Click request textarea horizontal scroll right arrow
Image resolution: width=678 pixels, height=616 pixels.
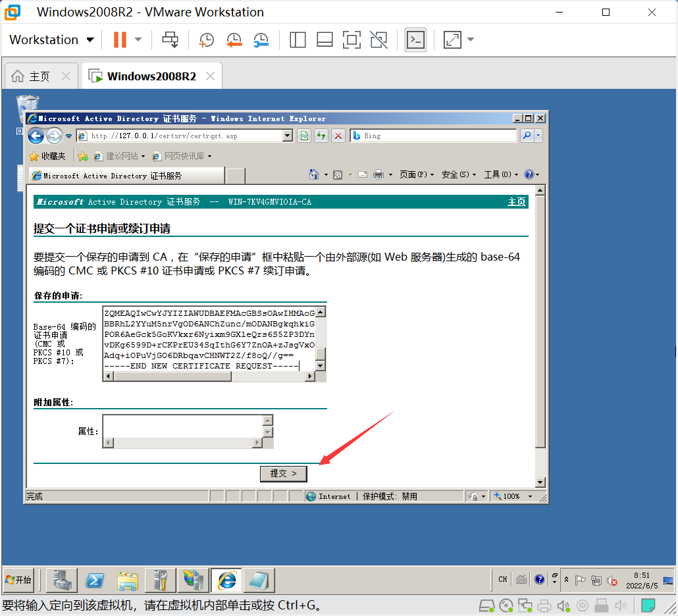[309, 376]
